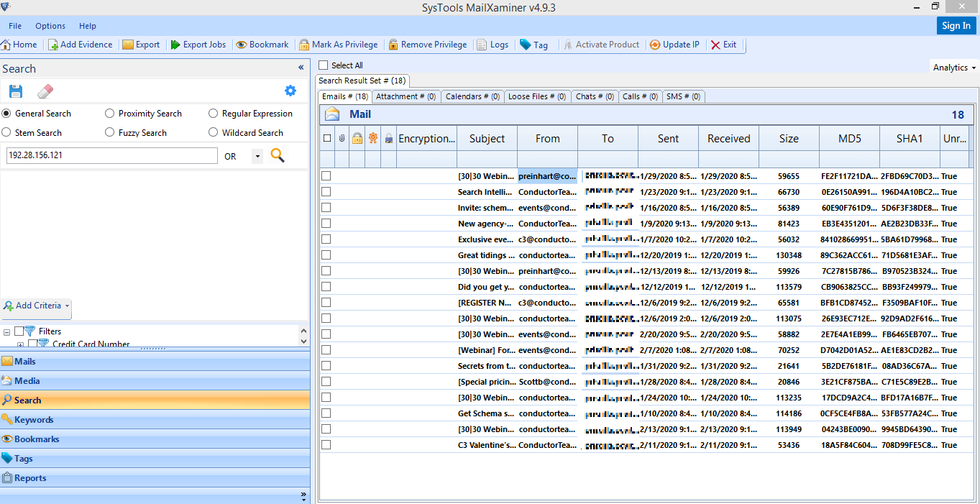
Task: Open the Reports section in sidebar
Action: 155,478
